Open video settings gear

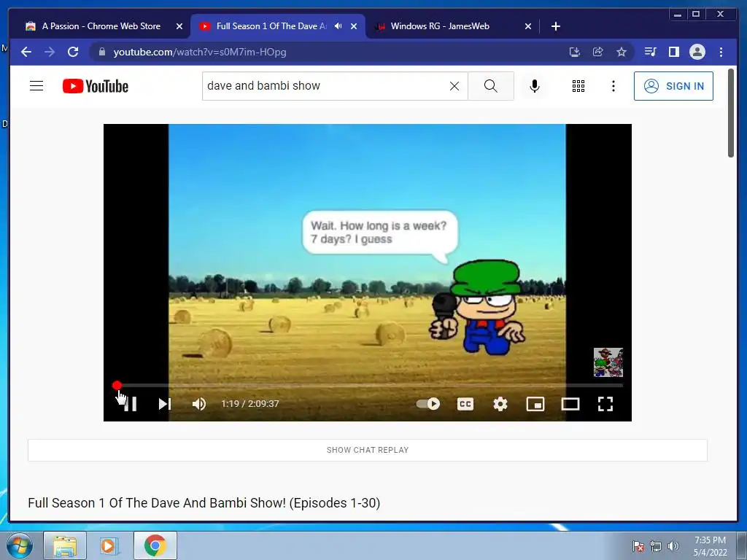500,404
